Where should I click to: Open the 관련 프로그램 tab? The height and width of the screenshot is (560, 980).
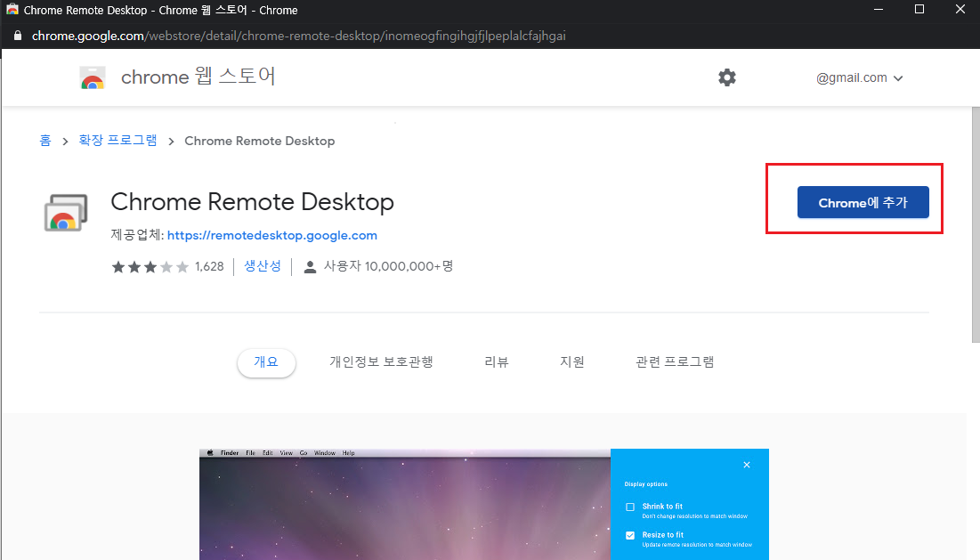tap(675, 362)
